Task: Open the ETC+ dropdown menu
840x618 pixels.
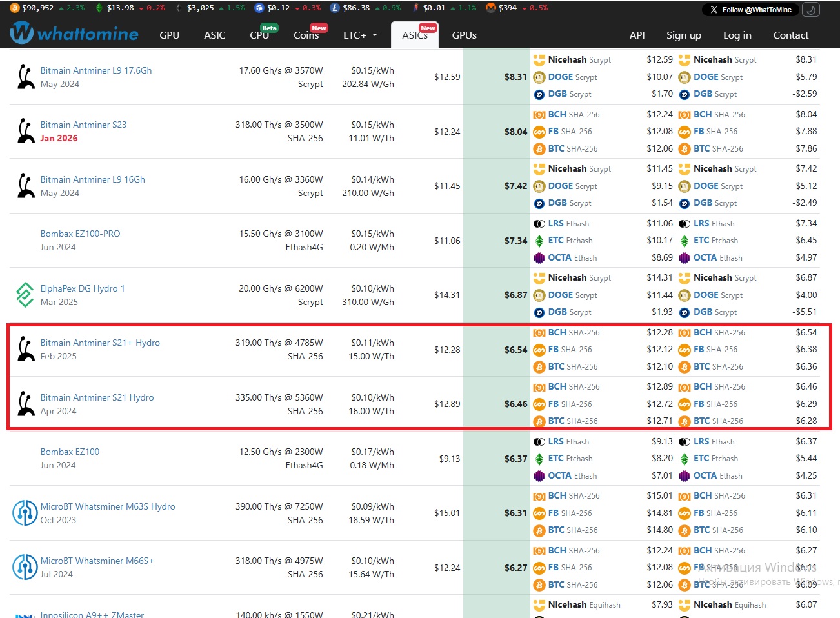Action: (360, 35)
